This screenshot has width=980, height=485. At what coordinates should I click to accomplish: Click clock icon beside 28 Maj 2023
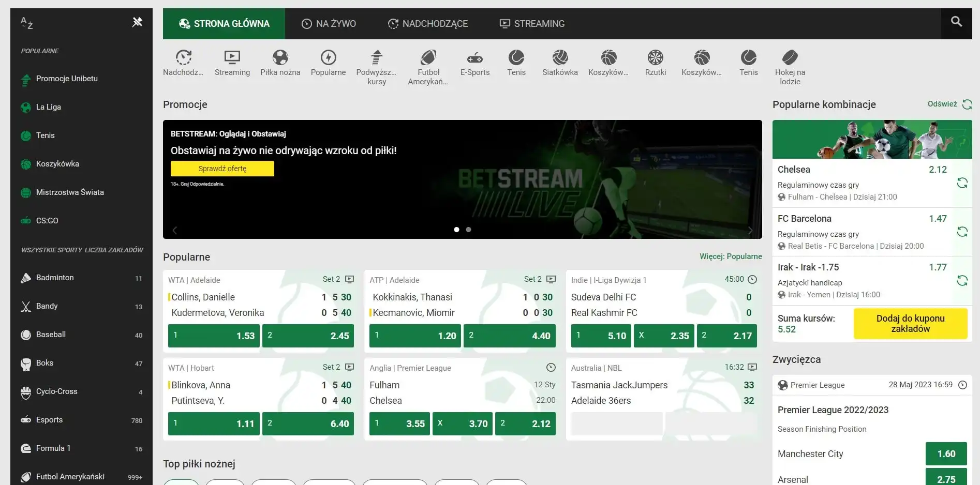tap(962, 385)
